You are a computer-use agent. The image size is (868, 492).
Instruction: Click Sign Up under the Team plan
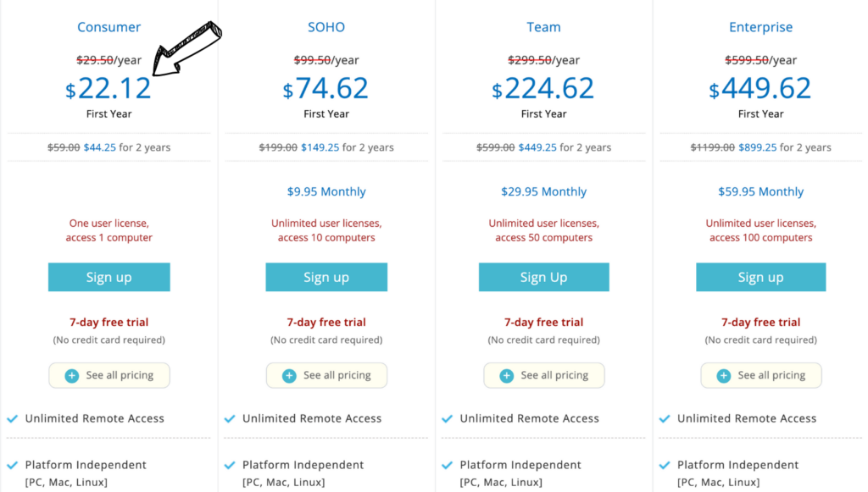[x=543, y=277]
